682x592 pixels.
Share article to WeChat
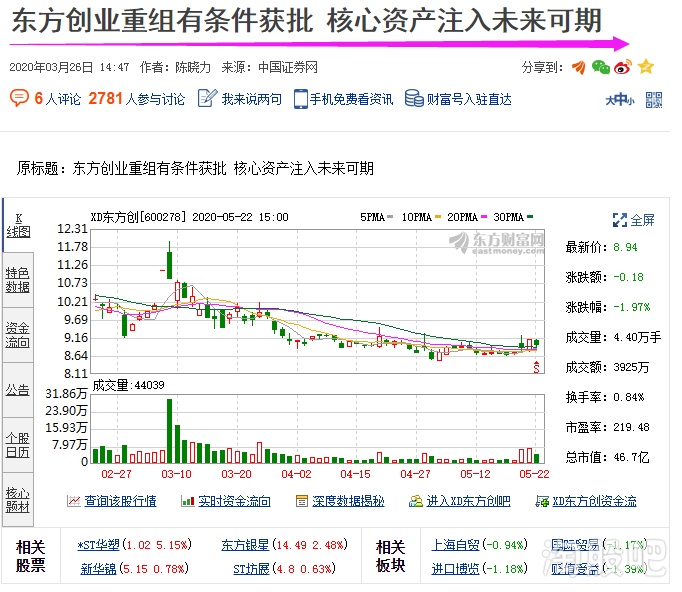[x=600, y=67]
